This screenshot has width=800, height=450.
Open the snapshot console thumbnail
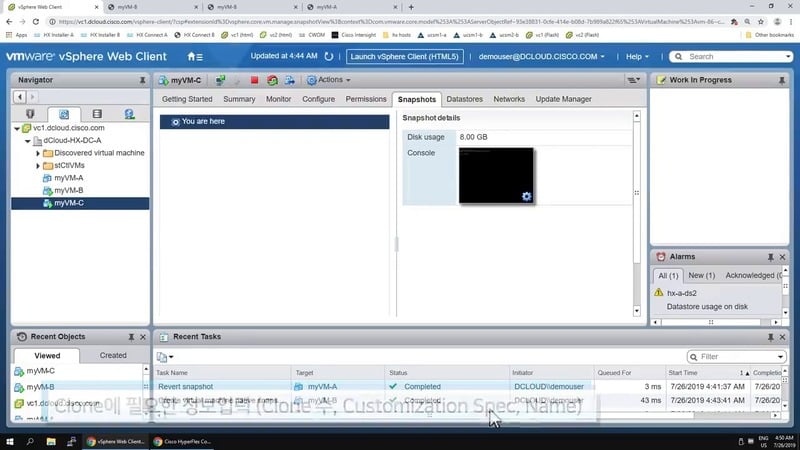pos(496,176)
